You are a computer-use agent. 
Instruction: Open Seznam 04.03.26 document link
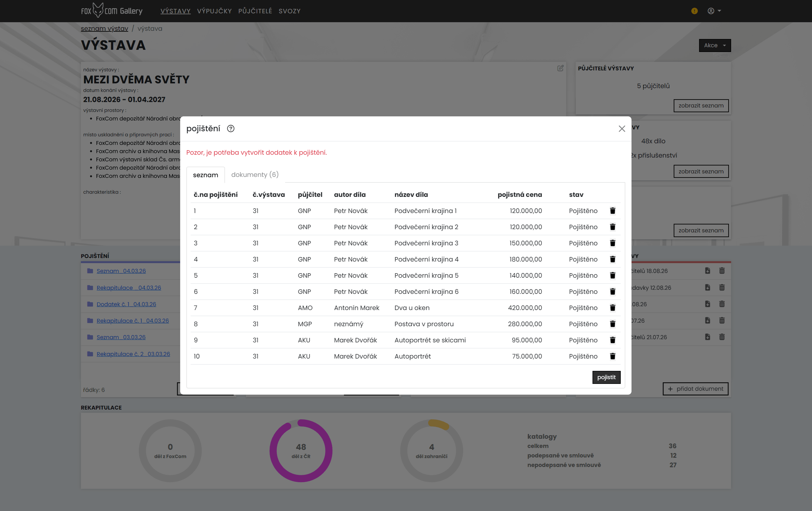[121, 271]
